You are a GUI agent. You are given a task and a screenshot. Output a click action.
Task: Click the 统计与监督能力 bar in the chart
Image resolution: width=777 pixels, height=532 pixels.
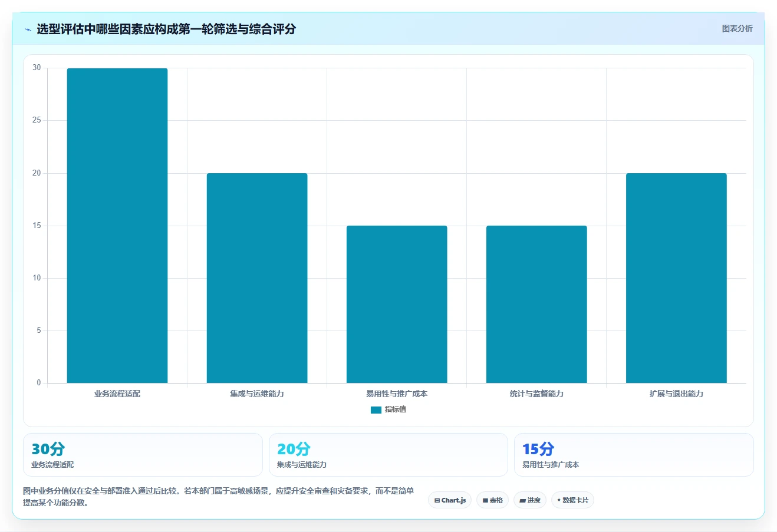(536, 305)
